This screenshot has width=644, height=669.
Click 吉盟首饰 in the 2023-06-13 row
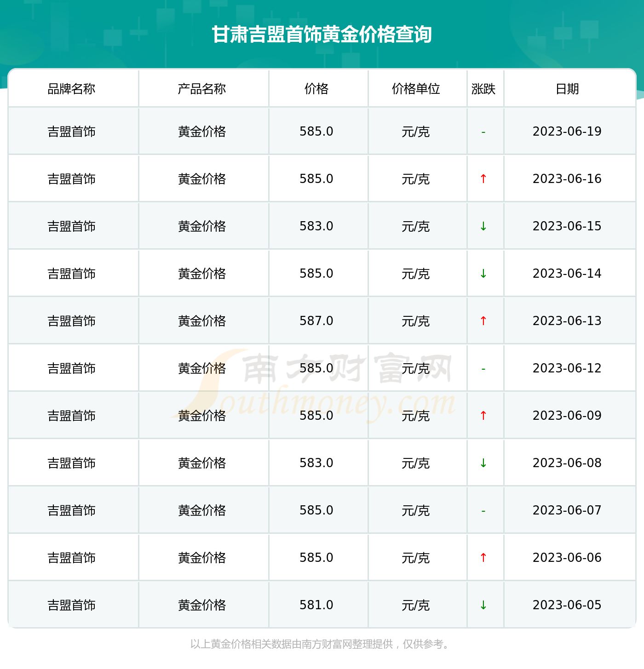pos(71,321)
